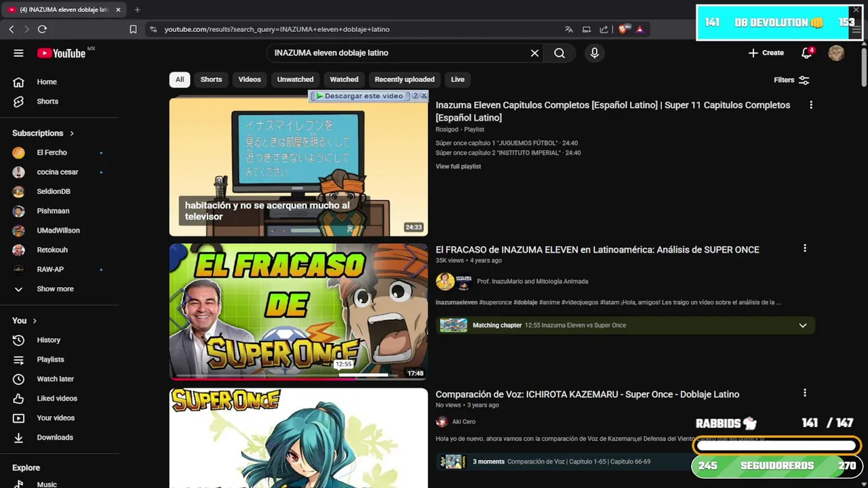Click the Create button
The height and width of the screenshot is (488, 868).
766,53
